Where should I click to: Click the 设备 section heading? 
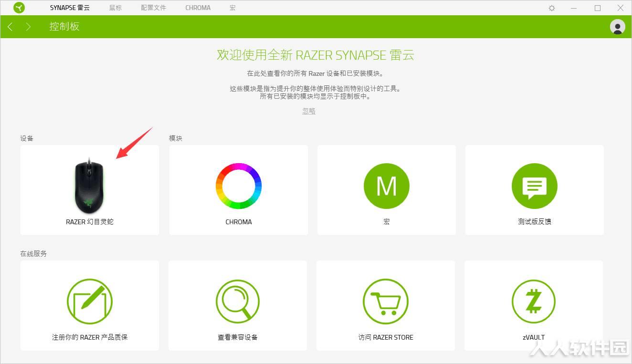point(27,138)
